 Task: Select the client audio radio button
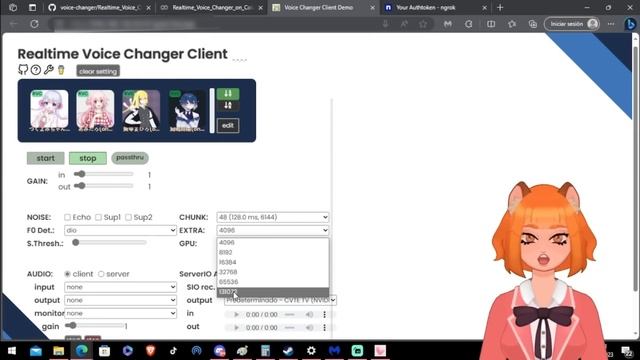[67, 274]
